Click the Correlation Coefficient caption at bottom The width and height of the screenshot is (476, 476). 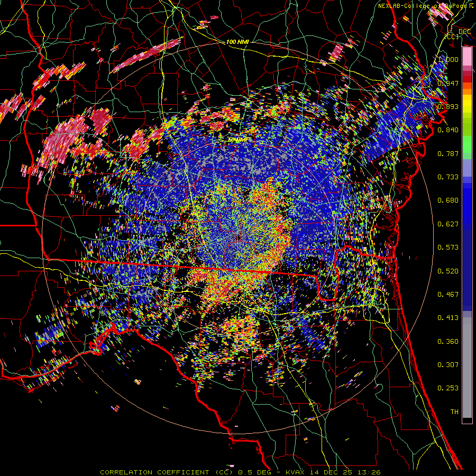click(x=240, y=472)
